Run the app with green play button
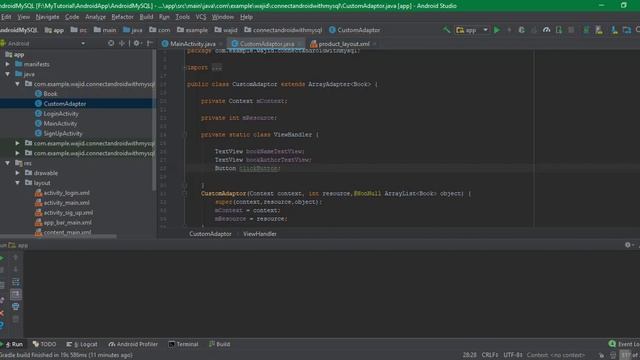Screen dimensions: 640x360 (497, 30)
